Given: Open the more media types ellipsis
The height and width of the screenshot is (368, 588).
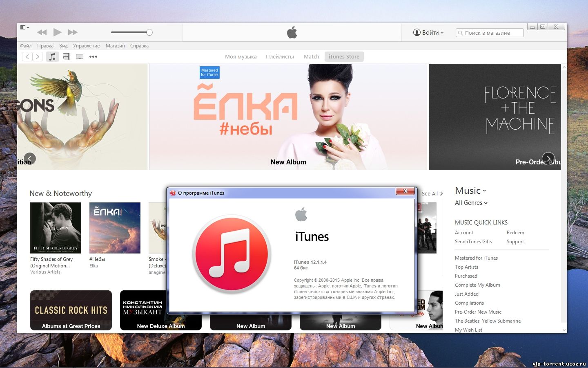Looking at the screenshot, I should tap(93, 57).
